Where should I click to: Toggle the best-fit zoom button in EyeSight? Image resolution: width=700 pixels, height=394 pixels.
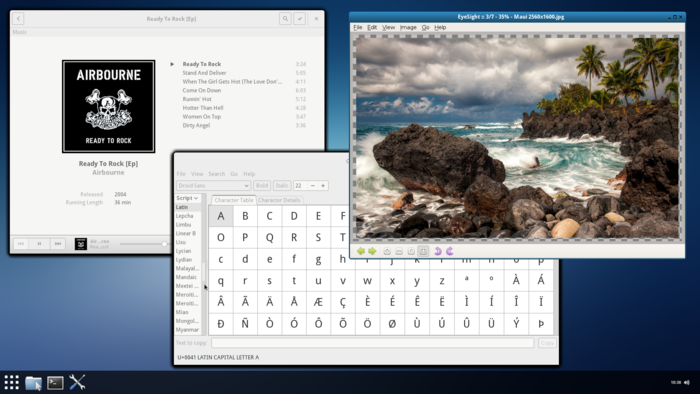click(423, 251)
